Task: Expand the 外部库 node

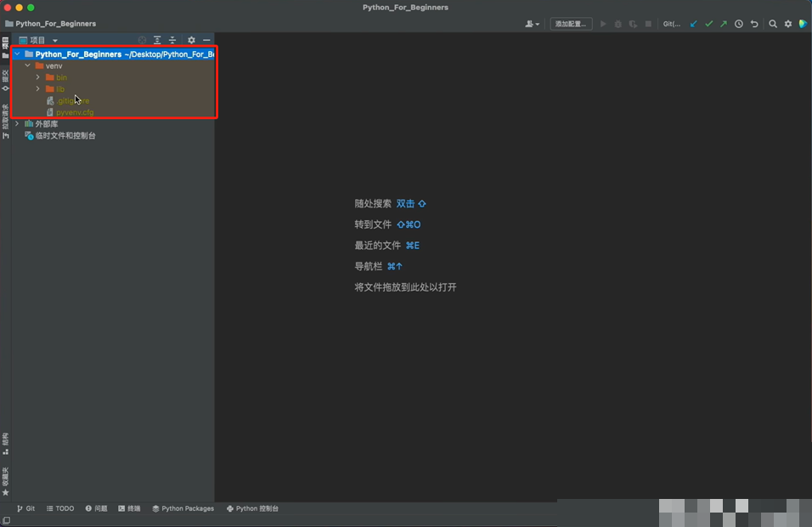Action: pos(17,124)
